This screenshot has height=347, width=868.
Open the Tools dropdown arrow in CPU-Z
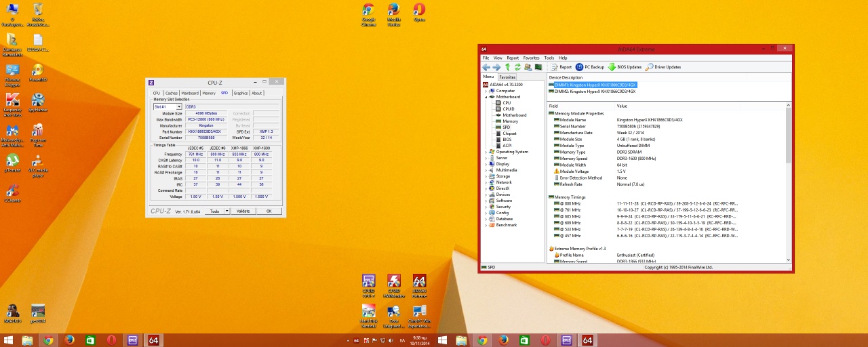point(226,211)
